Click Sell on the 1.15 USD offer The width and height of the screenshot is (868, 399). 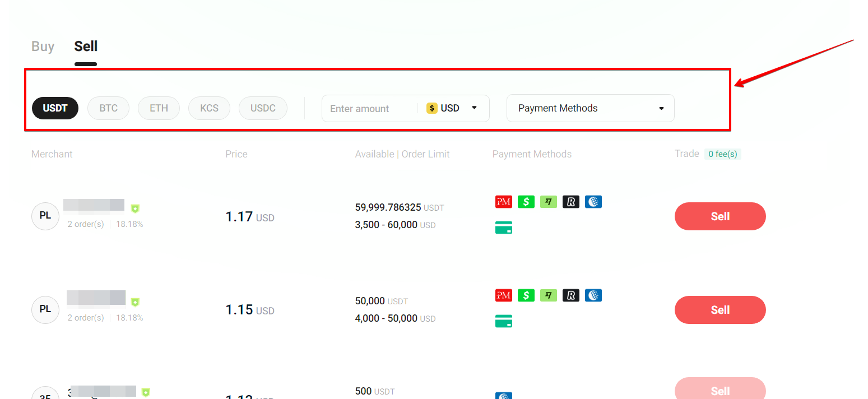click(720, 310)
